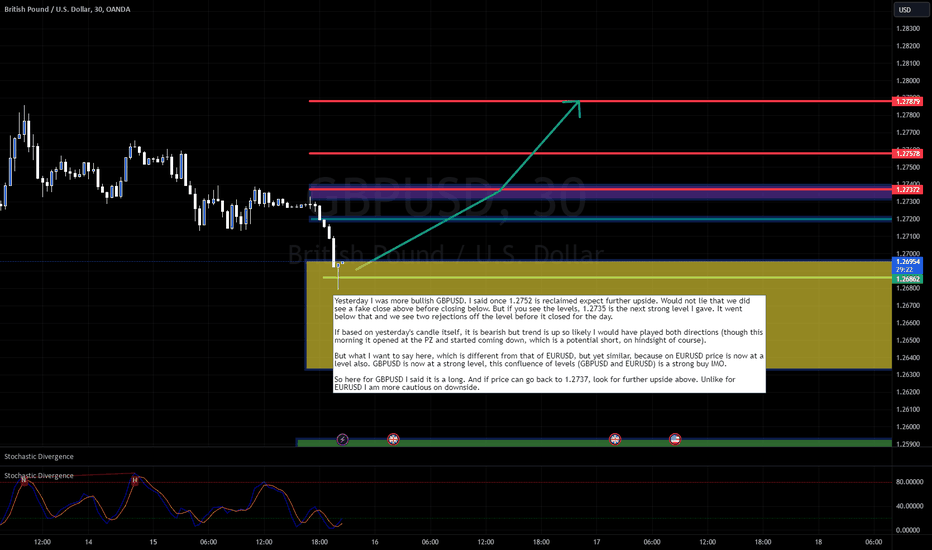Click date label 15 on time axis
Viewport: 932px width, 550px height.
coord(153,542)
